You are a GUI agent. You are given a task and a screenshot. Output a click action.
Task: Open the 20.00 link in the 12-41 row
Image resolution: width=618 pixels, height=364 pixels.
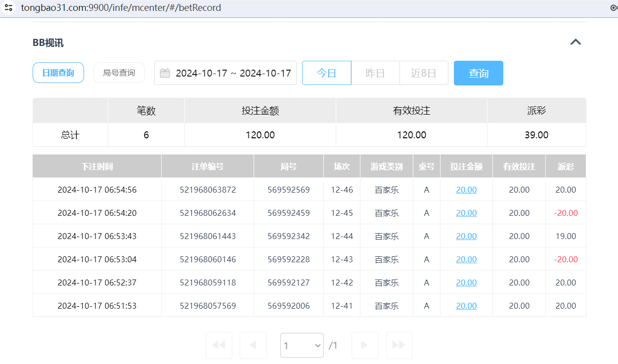(466, 306)
